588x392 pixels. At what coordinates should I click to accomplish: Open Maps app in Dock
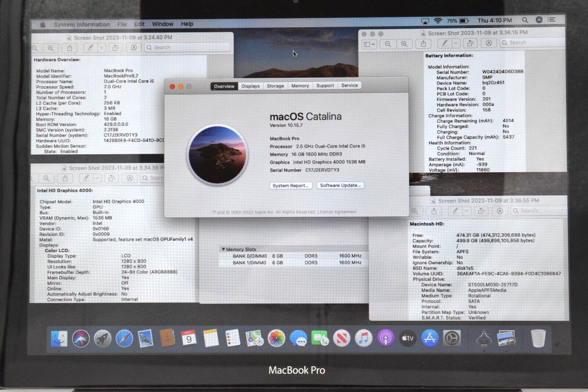click(254, 338)
